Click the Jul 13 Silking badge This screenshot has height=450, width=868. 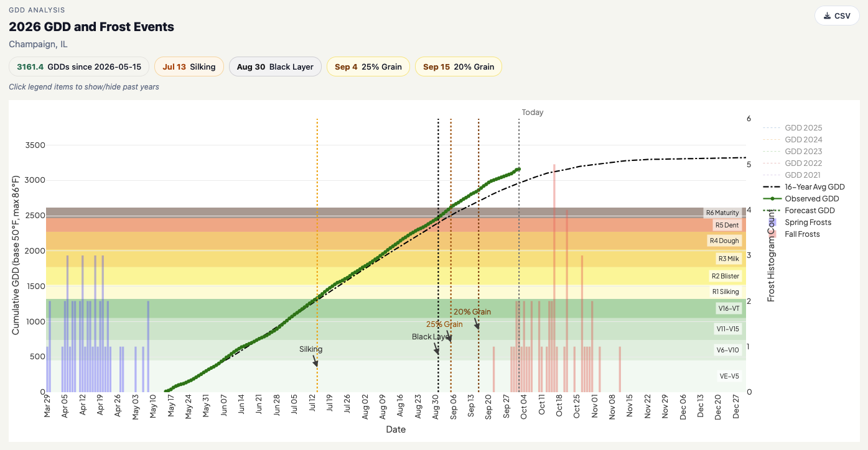pos(189,67)
